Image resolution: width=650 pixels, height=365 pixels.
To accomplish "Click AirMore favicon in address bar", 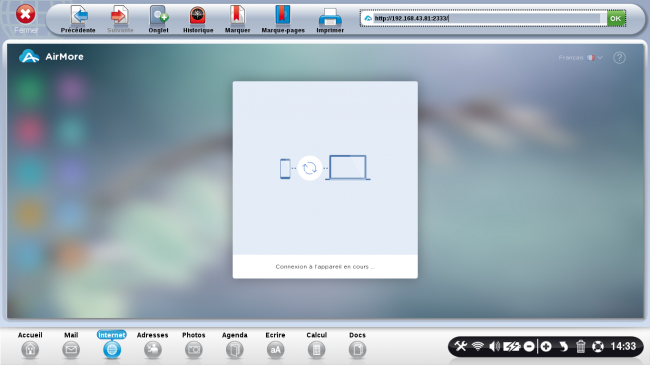I will [368, 18].
